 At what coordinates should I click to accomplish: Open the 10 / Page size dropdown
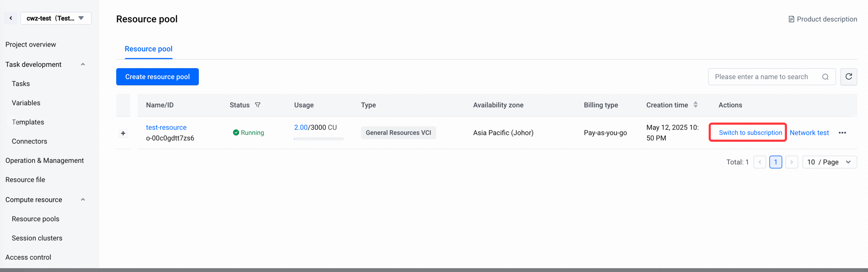(829, 162)
